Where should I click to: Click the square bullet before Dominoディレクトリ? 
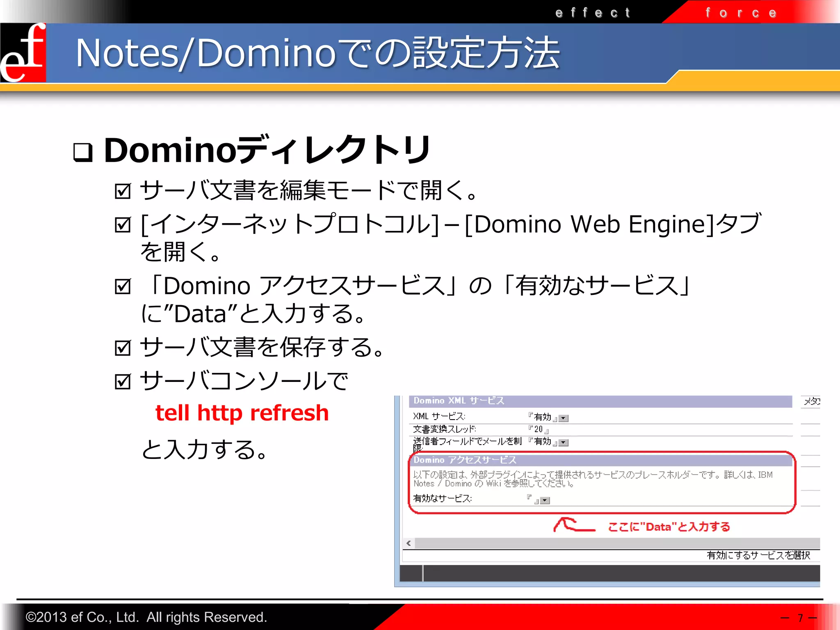tap(83, 153)
